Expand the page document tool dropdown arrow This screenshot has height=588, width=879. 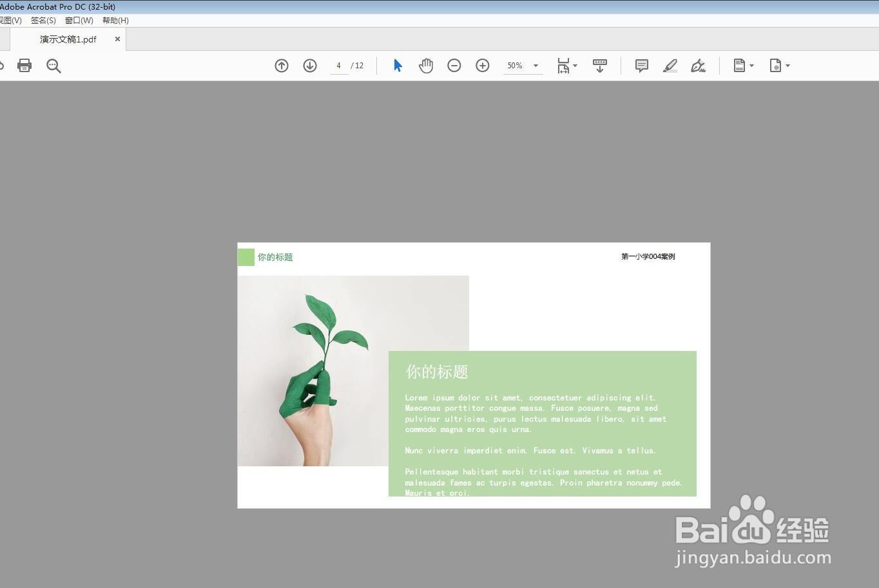[751, 66]
